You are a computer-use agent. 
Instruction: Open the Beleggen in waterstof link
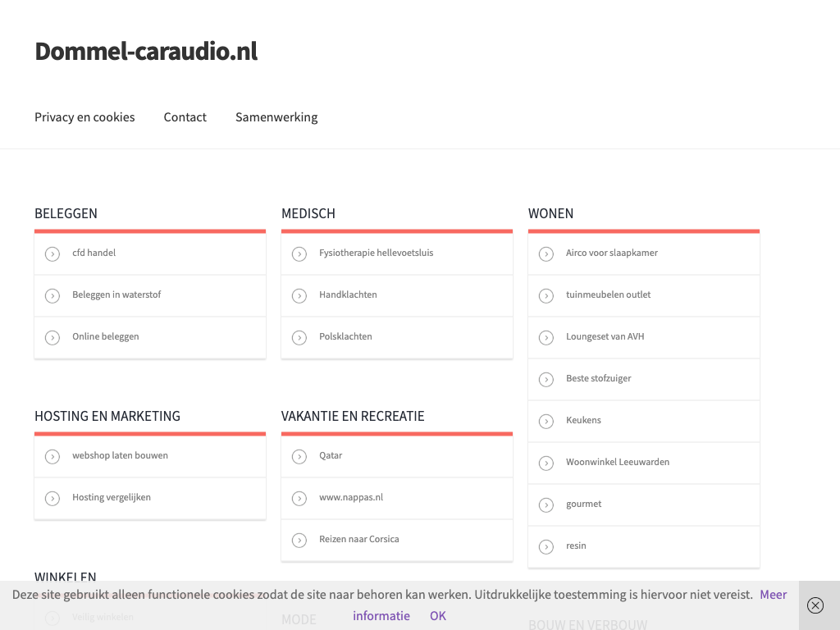point(116,294)
